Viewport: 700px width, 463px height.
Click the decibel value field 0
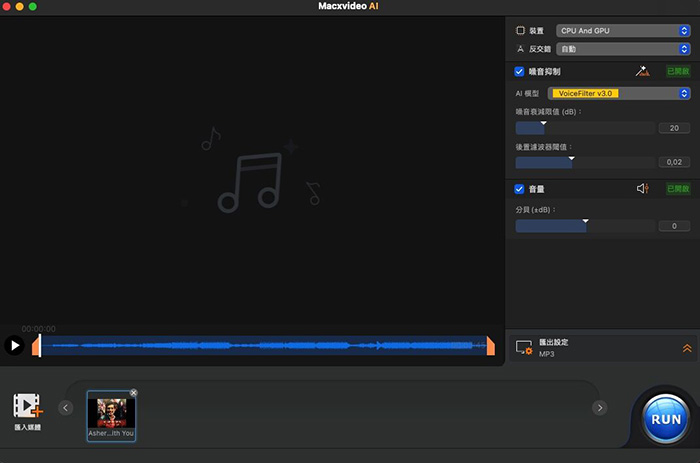pyautogui.click(x=674, y=226)
